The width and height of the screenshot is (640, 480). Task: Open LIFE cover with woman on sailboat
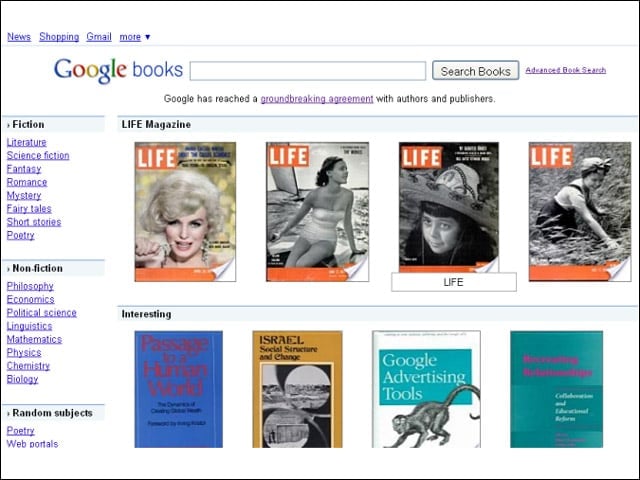click(318, 212)
